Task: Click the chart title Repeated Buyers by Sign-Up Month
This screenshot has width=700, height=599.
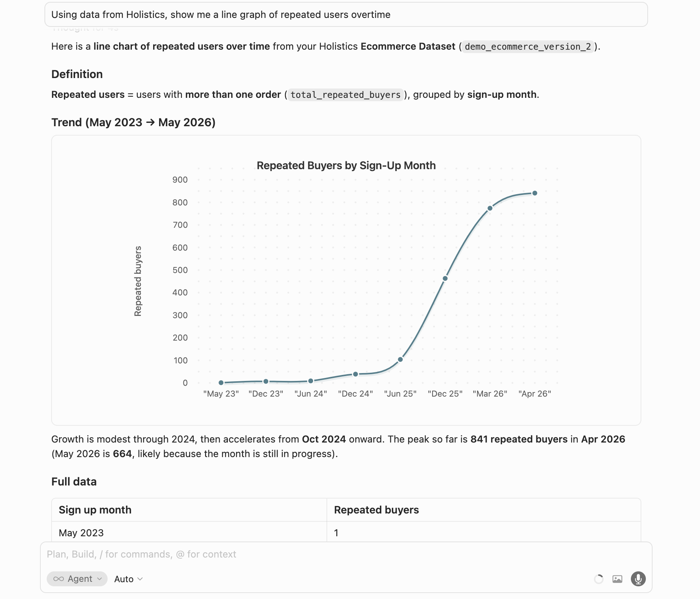Action: coord(346,165)
